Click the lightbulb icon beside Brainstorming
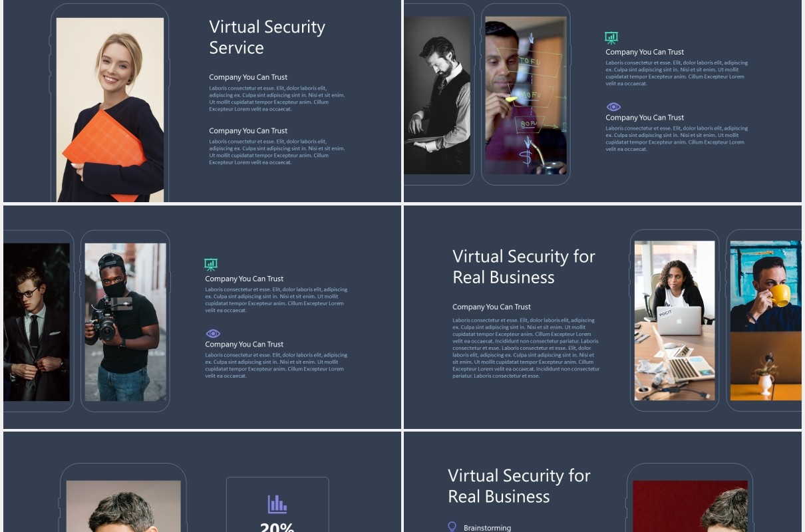The width and height of the screenshot is (805, 532). coord(452,527)
